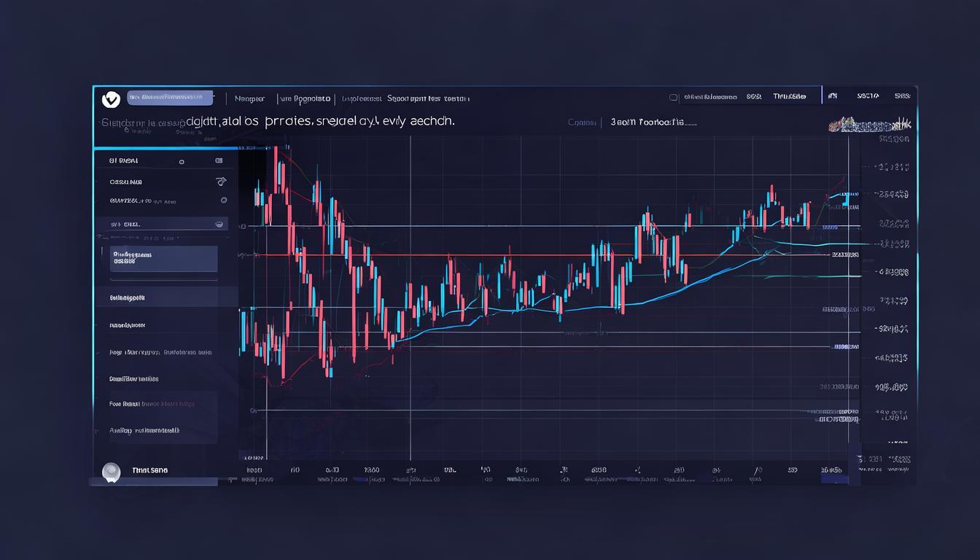The height and width of the screenshot is (560, 980).
Task: Click the small square icon in first sidebar row
Action: tap(219, 160)
